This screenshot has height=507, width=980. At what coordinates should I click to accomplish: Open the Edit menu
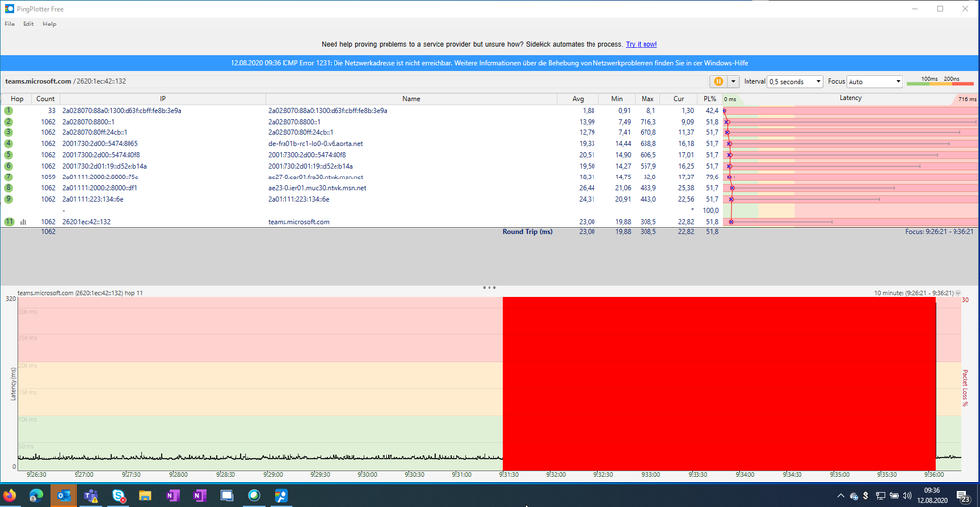coord(28,24)
